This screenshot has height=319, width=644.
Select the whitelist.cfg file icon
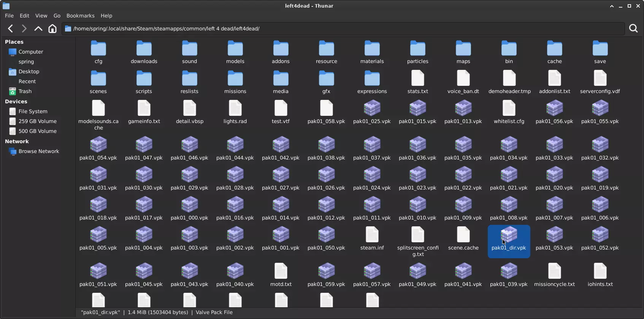(x=509, y=108)
